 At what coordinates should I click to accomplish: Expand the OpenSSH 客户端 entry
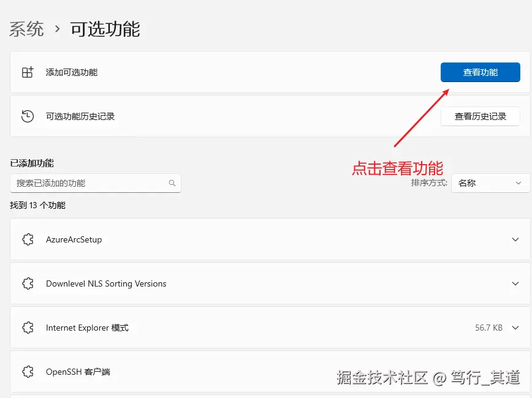pyautogui.click(x=515, y=371)
